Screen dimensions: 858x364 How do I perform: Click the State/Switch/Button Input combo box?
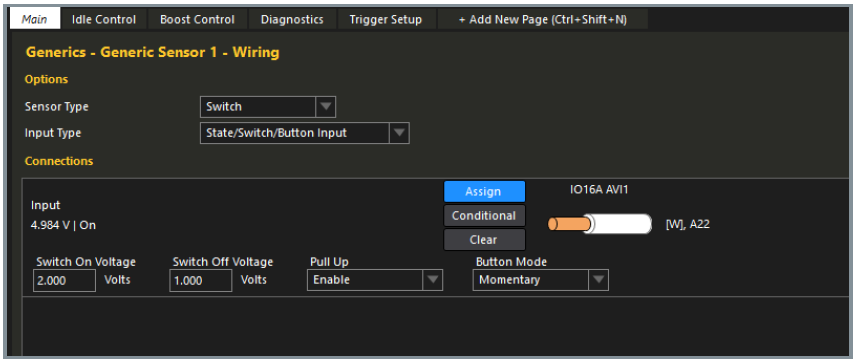[x=305, y=133]
